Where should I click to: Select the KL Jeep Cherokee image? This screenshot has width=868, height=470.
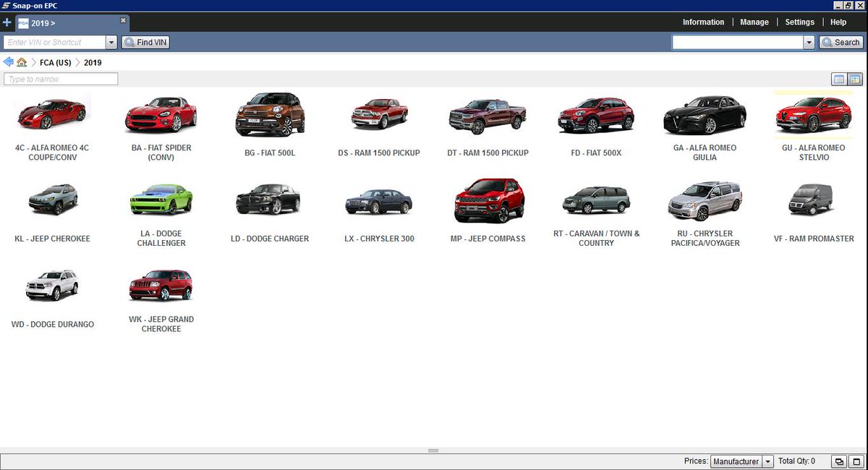click(x=52, y=198)
